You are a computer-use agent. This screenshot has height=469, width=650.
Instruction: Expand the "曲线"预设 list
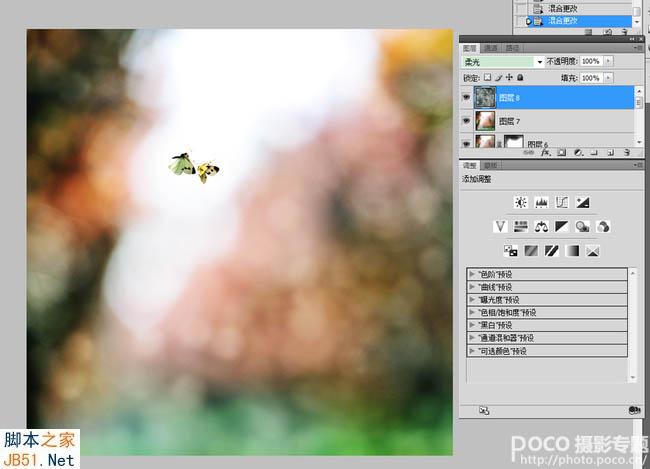(x=472, y=287)
